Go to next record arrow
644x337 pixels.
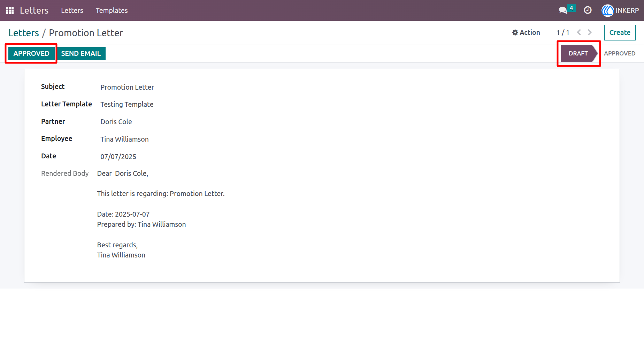[x=590, y=32]
